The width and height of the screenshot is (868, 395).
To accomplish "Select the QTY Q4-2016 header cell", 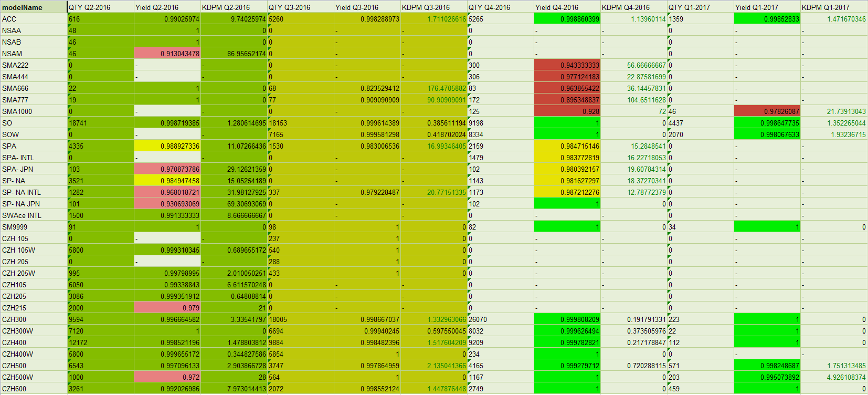I will [x=501, y=7].
